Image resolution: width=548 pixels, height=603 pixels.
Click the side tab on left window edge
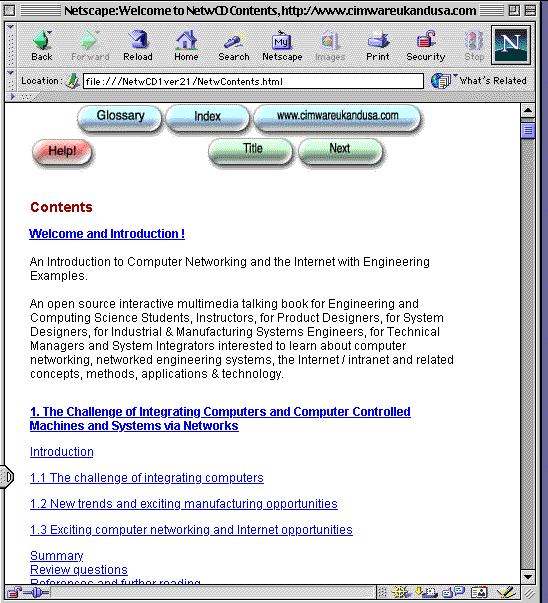(7, 477)
